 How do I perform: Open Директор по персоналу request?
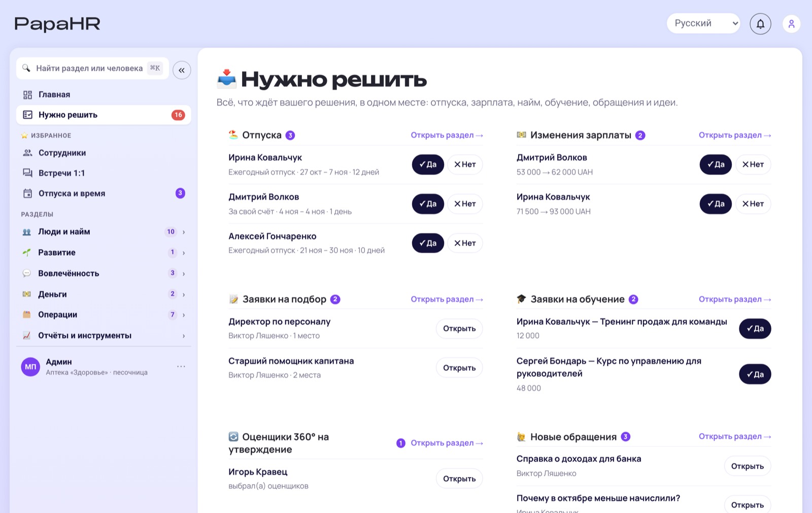tap(459, 328)
